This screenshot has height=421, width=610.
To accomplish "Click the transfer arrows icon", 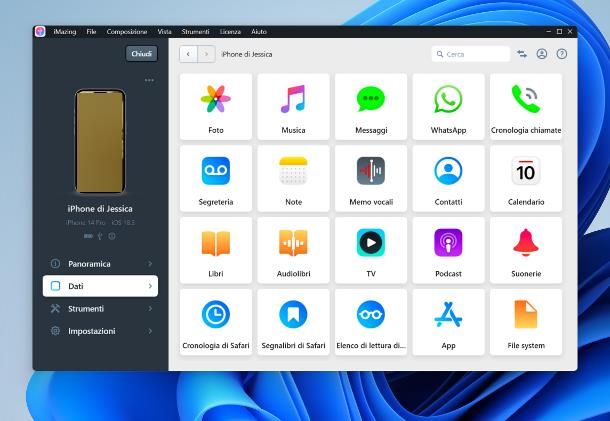I will (x=522, y=54).
